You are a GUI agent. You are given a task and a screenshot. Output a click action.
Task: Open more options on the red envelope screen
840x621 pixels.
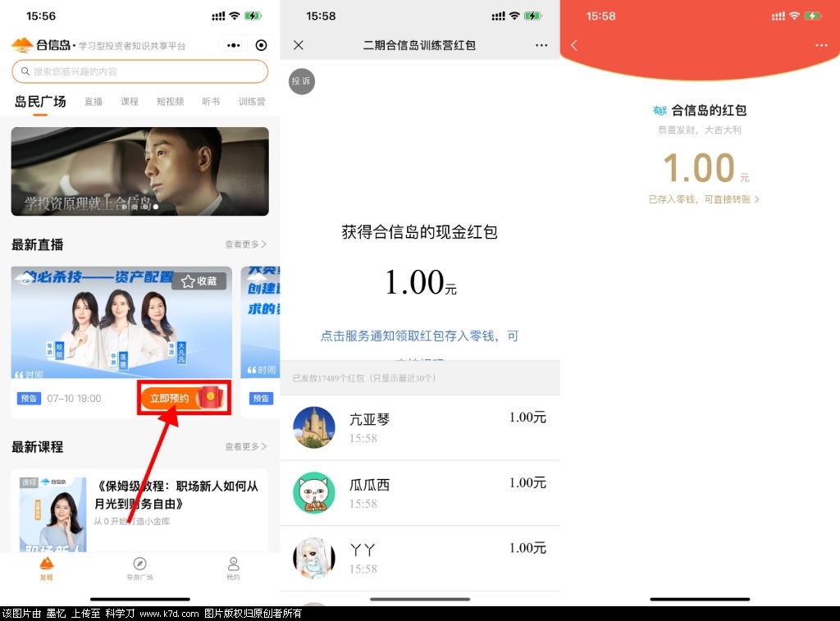point(821,46)
